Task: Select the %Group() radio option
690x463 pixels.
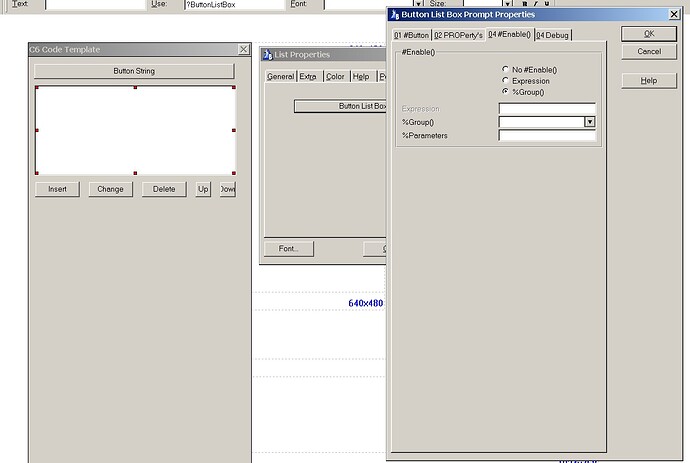Action: coord(523,92)
